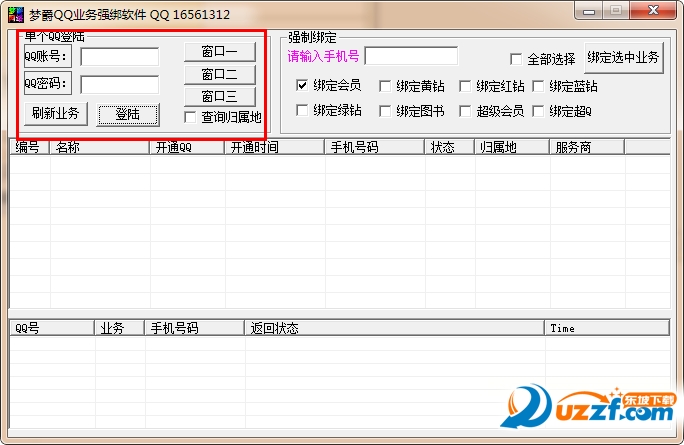
Task: Click the 服务商 column header
Action: 587,147
